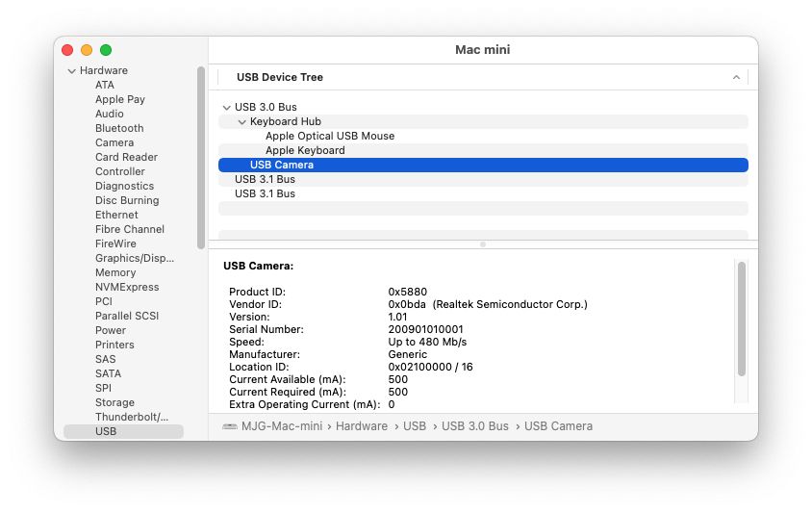Open SAS hardware section
This screenshot has height=512, width=812.
(x=105, y=360)
